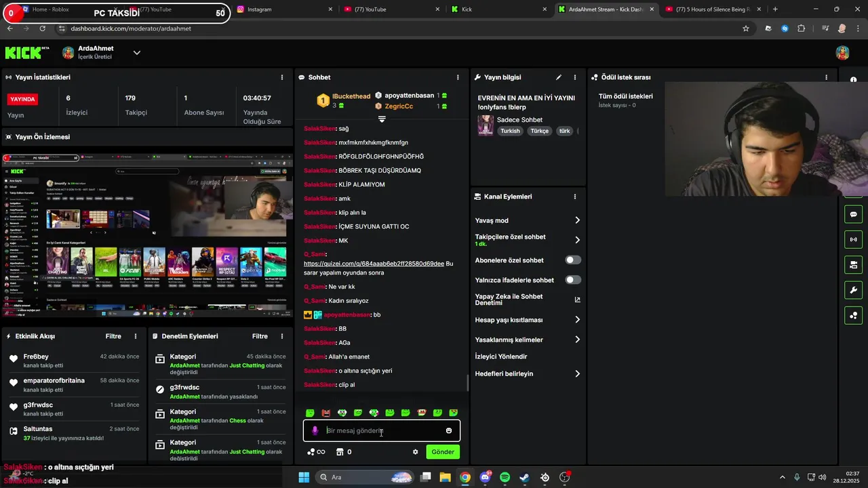Open the quizei.com link in chat
The height and width of the screenshot is (488, 868).
click(374, 264)
